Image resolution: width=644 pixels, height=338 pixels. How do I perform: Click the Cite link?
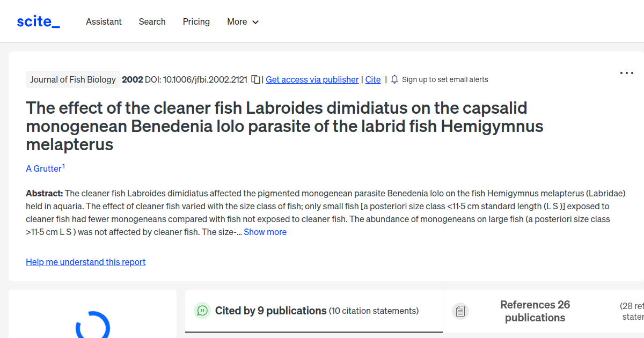point(372,79)
